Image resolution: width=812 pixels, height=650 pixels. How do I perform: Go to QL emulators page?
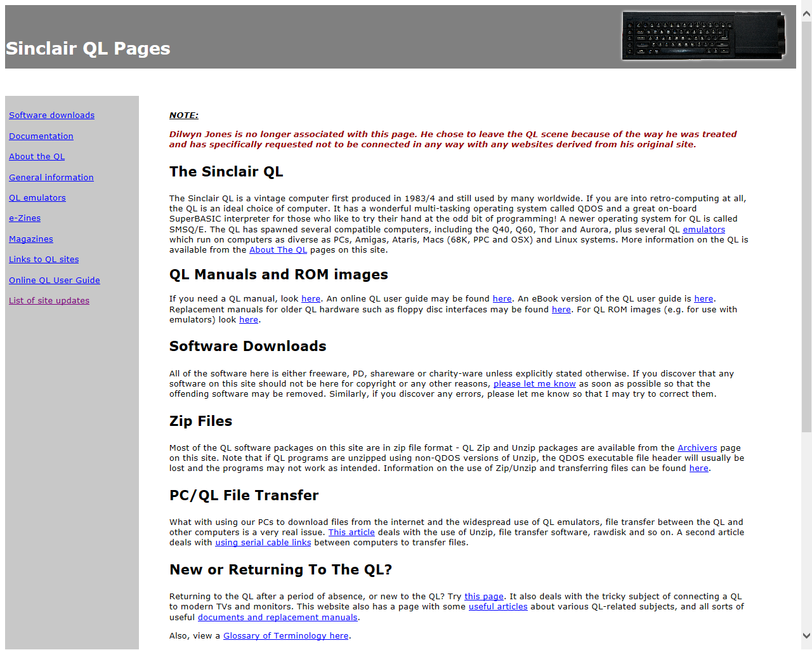(x=37, y=197)
